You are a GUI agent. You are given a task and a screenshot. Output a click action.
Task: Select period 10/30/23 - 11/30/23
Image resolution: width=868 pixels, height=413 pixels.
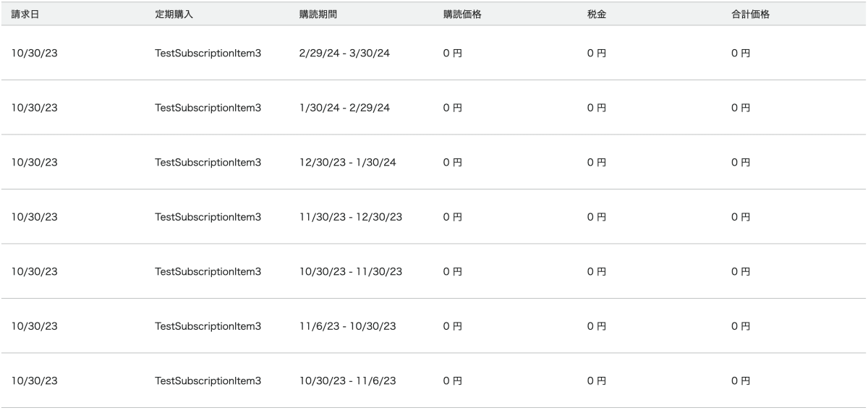[x=350, y=271]
